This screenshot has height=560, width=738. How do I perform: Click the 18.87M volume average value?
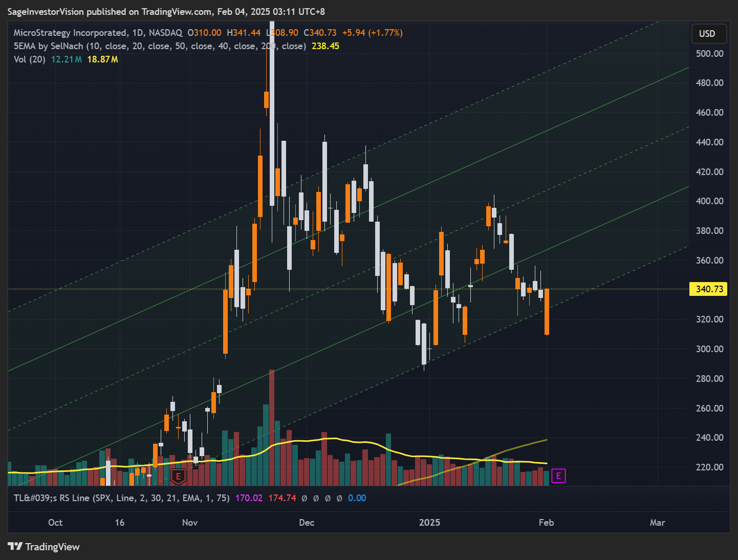(103, 59)
